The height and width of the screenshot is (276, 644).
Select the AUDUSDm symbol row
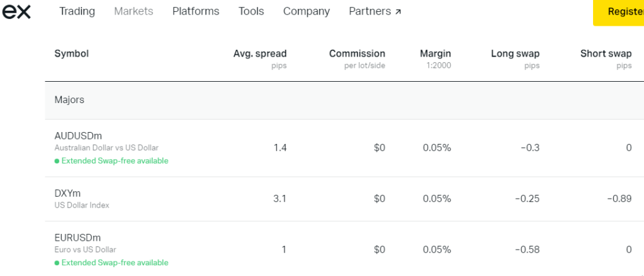tap(78, 136)
